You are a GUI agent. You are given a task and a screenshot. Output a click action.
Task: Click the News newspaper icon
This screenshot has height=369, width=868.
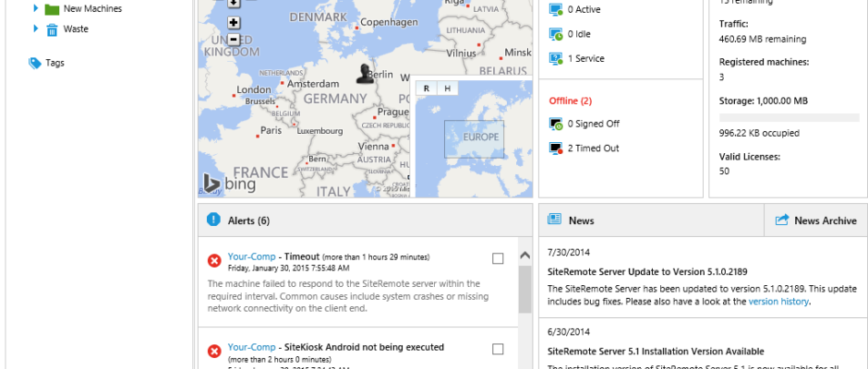click(554, 220)
